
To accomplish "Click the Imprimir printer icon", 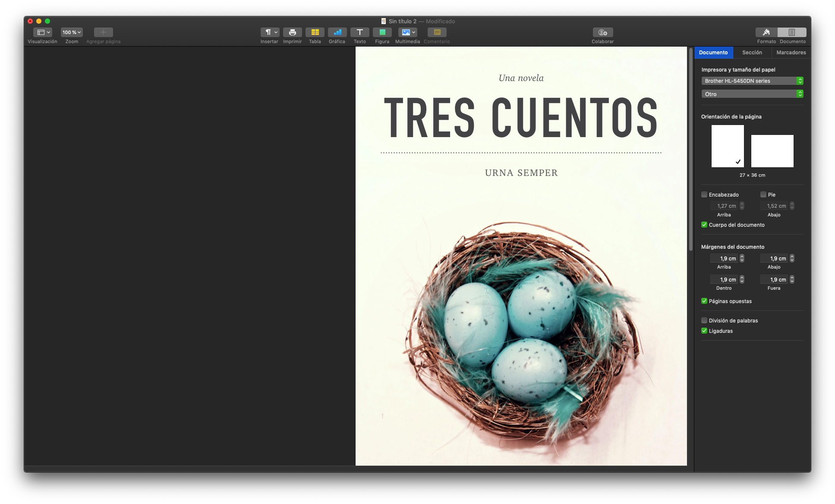I will 292,32.
